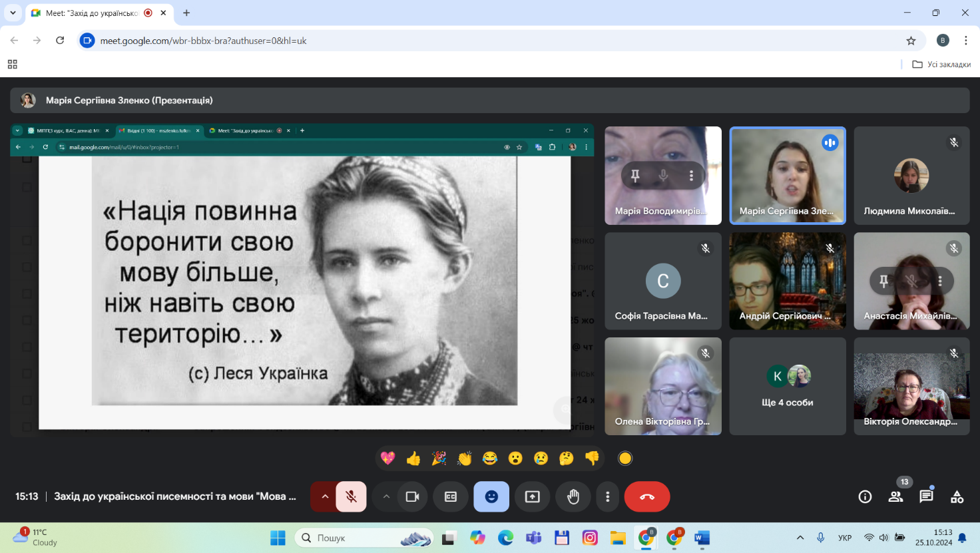Toggle the camera on or off
This screenshot has height=553, width=980.
(x=412, y=496)
